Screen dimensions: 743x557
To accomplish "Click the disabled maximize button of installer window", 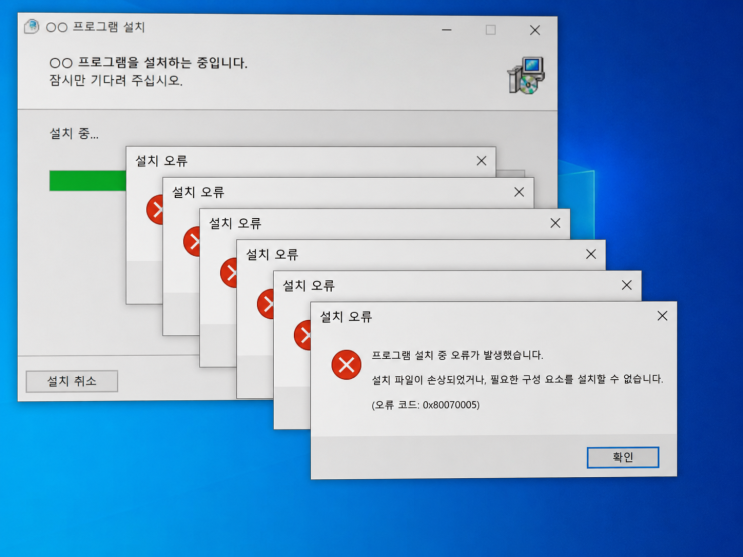I will pos(491,30).
